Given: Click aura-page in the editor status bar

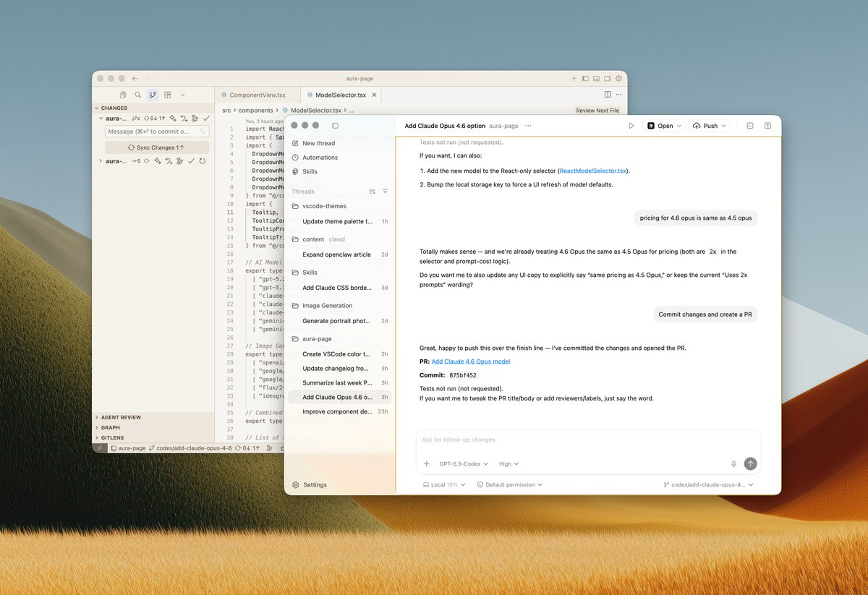Looking at the screenshot, I should tap(127, 448).
